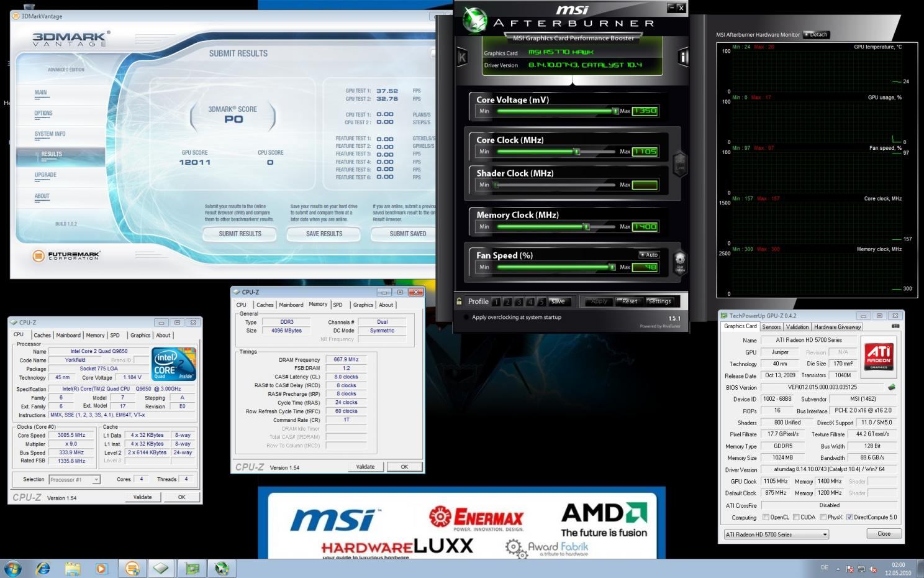
Task: Select profile slot 4 in Afterburner
Action: 530,302
